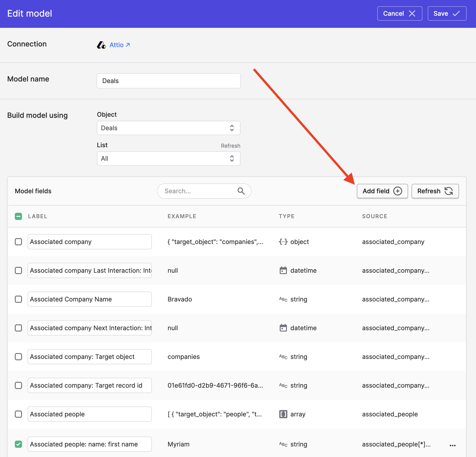Open the three-dot menu on first name row
The height and width of the screenshot is (457, 476).
tap(452, 445)
